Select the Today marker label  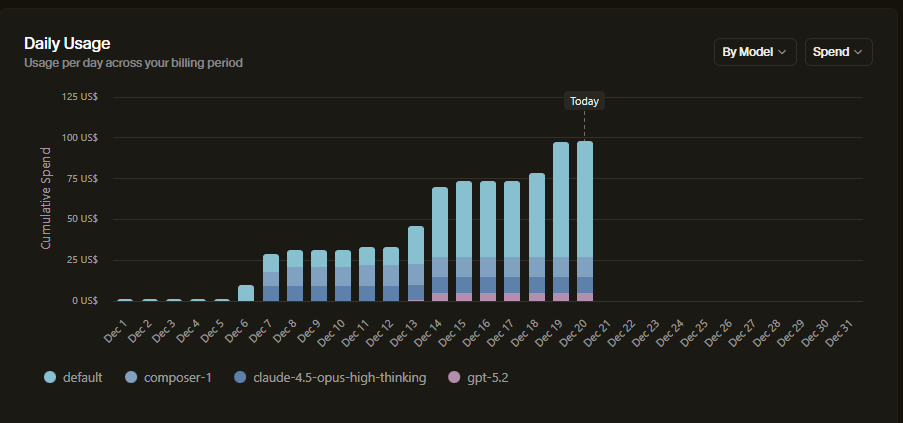pyautogui.click(x=584, y=101)
